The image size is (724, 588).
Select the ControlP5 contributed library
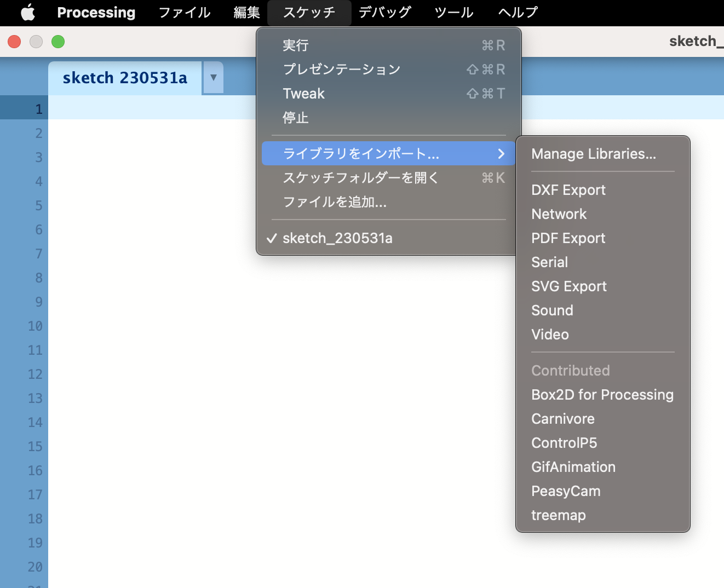tap(564, 442)
